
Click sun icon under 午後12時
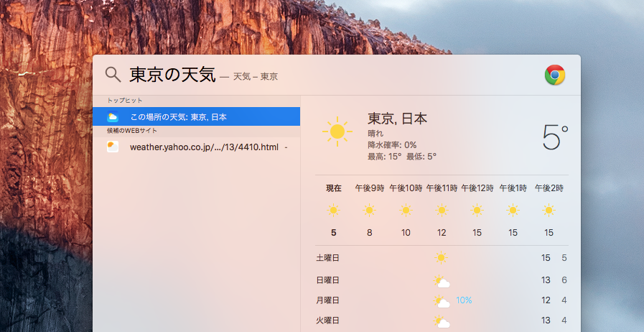pos(477,211)
